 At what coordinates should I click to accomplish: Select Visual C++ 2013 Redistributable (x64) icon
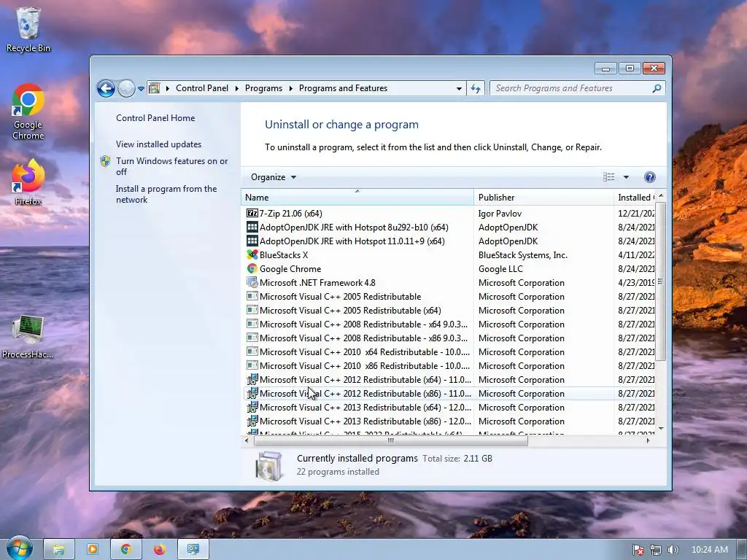click(252, 407)
